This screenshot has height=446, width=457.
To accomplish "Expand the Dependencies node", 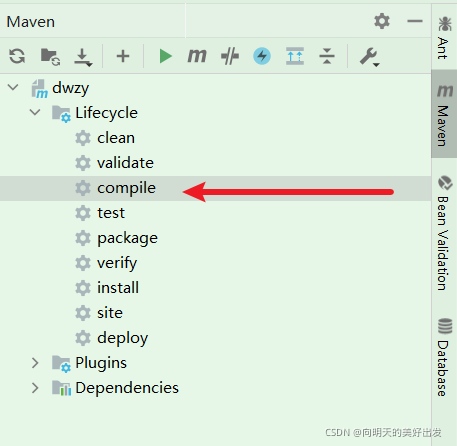I will [x=35, y=388].
